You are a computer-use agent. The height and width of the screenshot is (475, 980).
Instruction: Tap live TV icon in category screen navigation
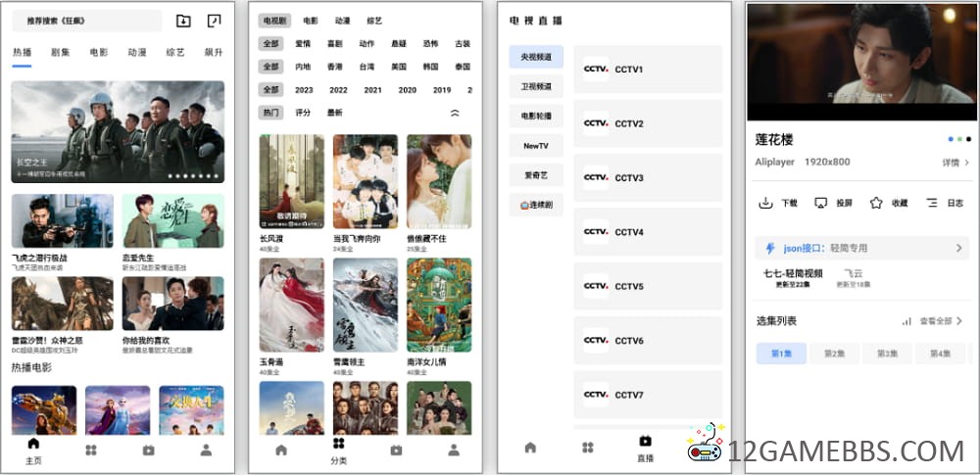click(x=396, y=450)
